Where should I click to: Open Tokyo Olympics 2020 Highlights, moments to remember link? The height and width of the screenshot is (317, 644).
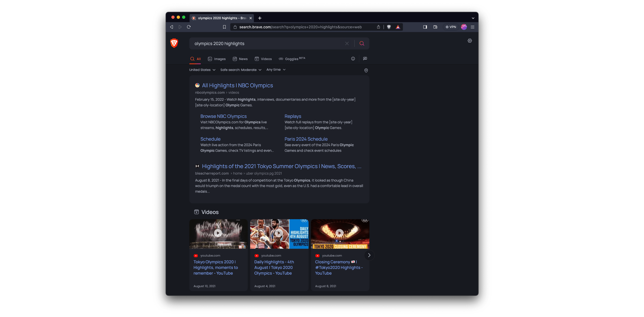click(x=215, y=267)
